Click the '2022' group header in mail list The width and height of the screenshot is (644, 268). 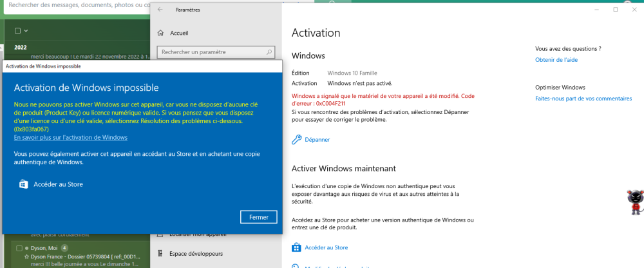(x=21, y=47)
